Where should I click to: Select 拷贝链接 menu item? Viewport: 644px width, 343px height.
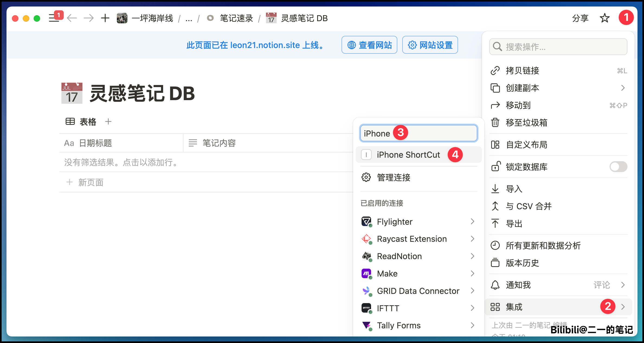click(558, 71)
